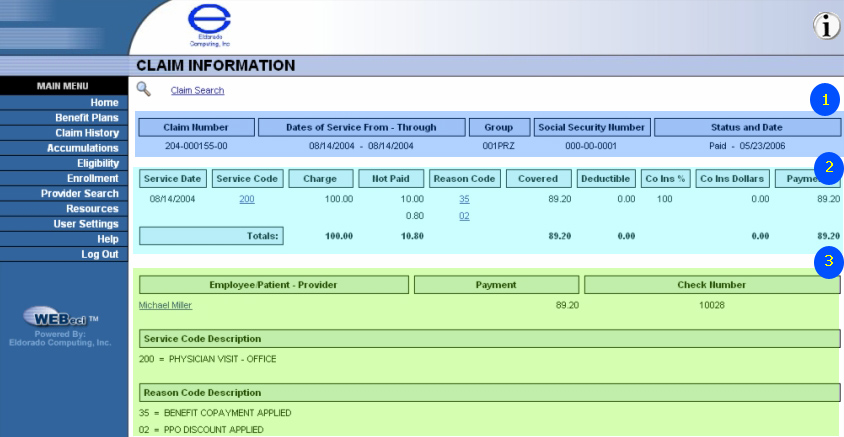Go to Home in main menu
This screenshot has width=844, height=437.
(x=104, y=103)
